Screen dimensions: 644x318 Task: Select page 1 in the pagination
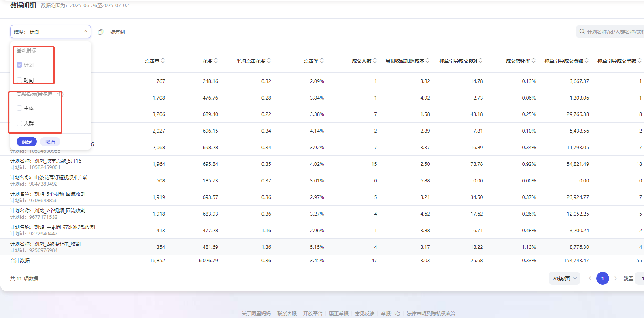coord(602,278)
